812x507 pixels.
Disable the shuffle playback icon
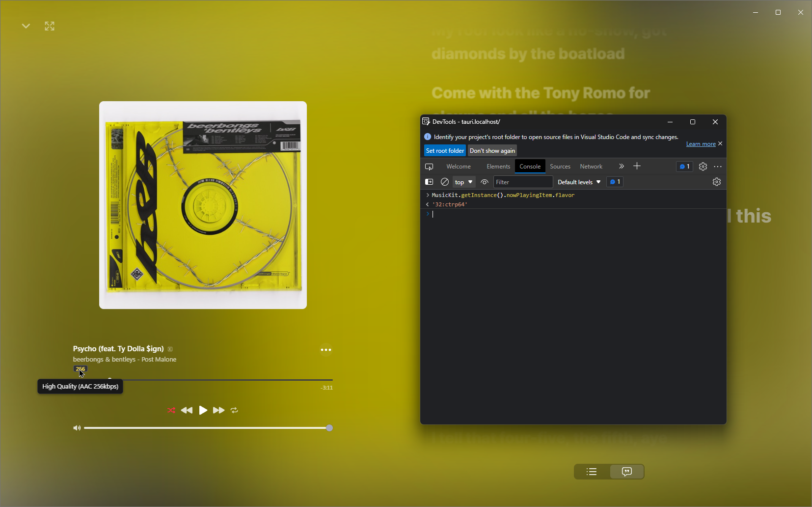171,410
